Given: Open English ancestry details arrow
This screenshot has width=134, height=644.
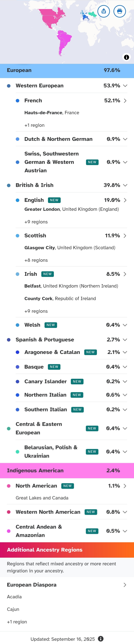Looking at the screenshot, I should 125,200.
